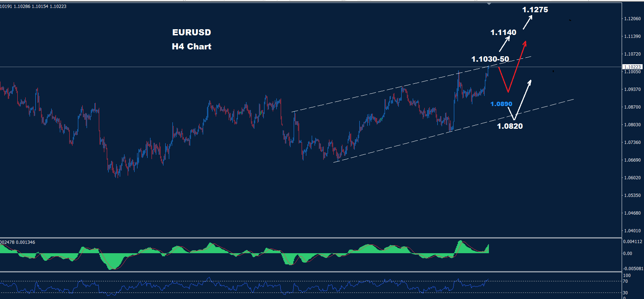
Task: Click the 1.1030-50 resistance label
Action: coord(490,59)
